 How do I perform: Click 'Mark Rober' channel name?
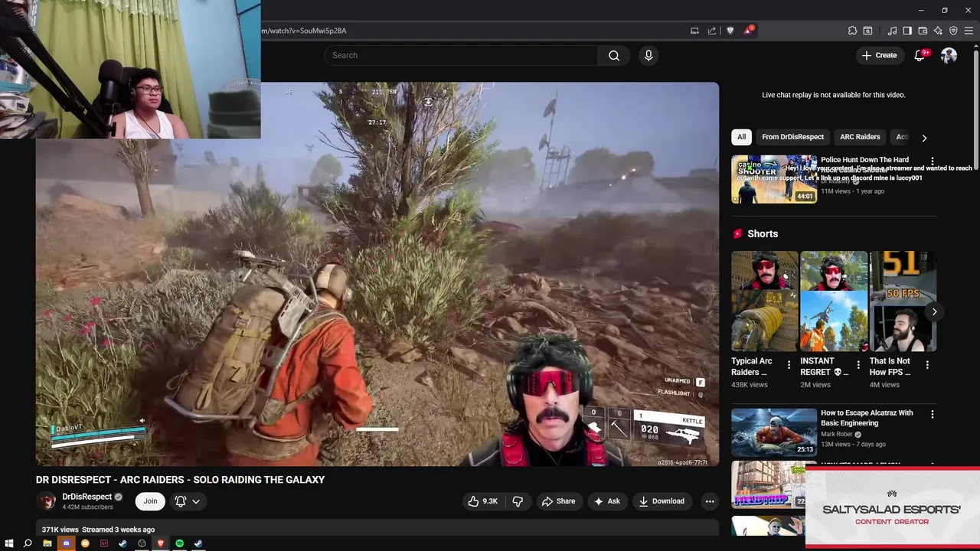837,435
